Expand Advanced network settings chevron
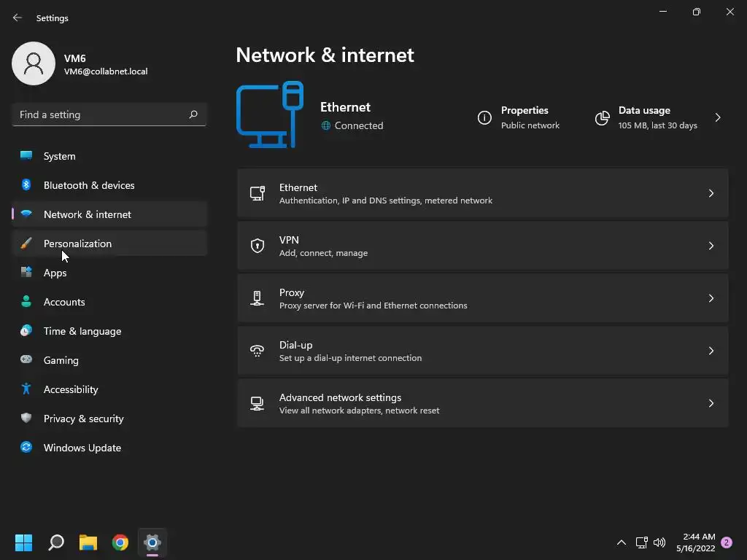Viewport: 747px width, 560px height. click(x=711, y=403)
